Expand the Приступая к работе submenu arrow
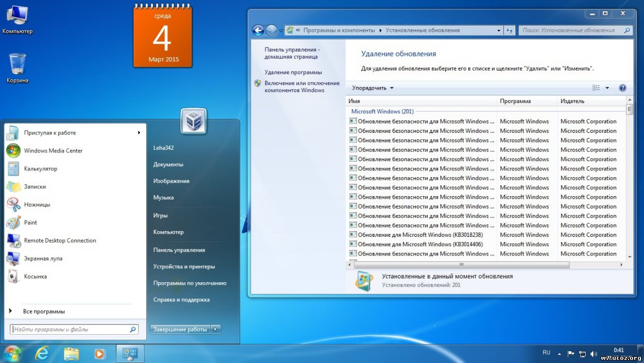Viewport: 644px width, 363px height. click(139, 133)
